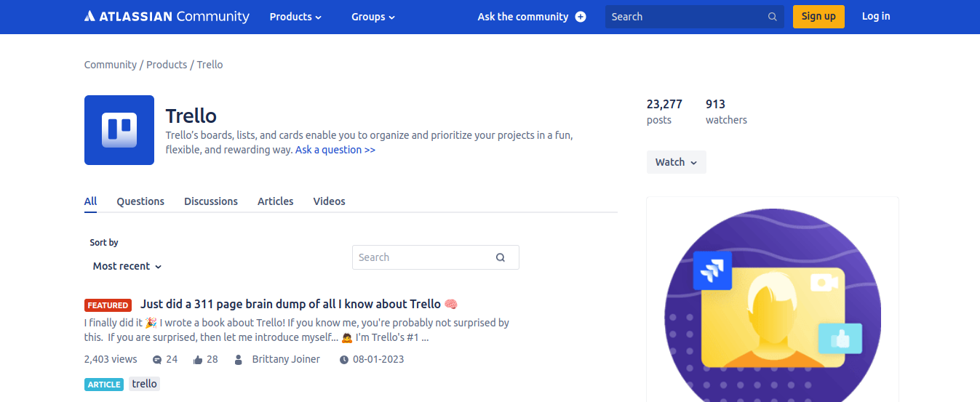The height and width of the screenshot is (402, 980).
Task: Click the Trello breadcrumb link
Action: coord(210,65)
